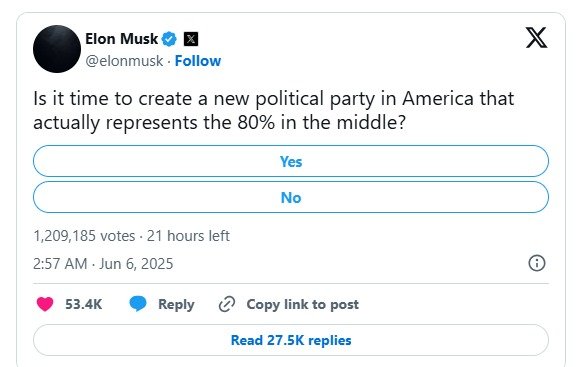Like the post with the heart icon
This screenshot has width=582, height=367.
45,304
